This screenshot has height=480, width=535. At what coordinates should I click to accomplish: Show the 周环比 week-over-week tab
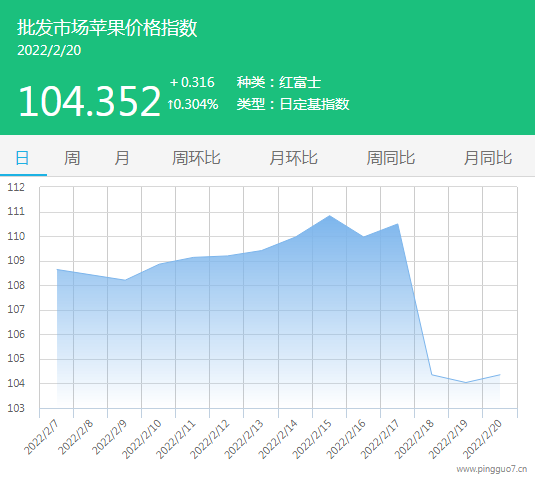tap(196, 158)
